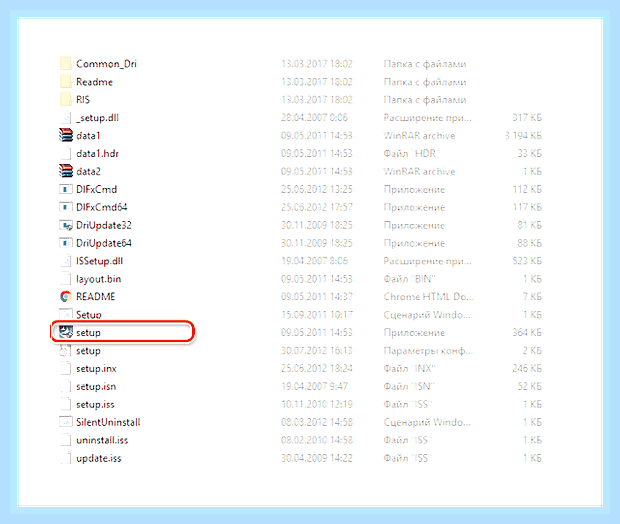Click the setup.iss file icon

(x=66, y=404)
